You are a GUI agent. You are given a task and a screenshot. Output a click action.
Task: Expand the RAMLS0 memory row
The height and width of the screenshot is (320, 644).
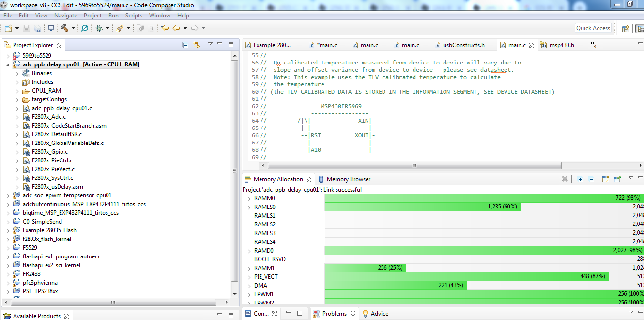pos(249,207)
